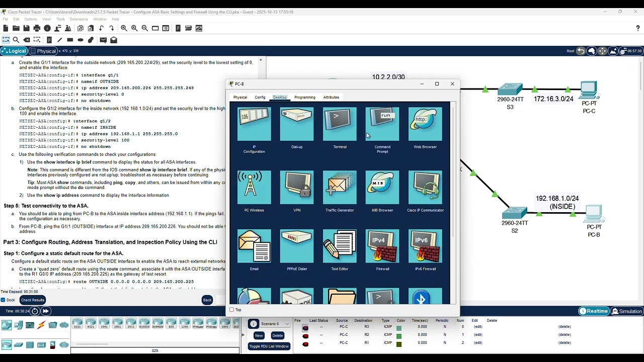Screen dimensions: 644x362
Task: Launch Command Prompt on PC-B
Action: click(382, 124)
